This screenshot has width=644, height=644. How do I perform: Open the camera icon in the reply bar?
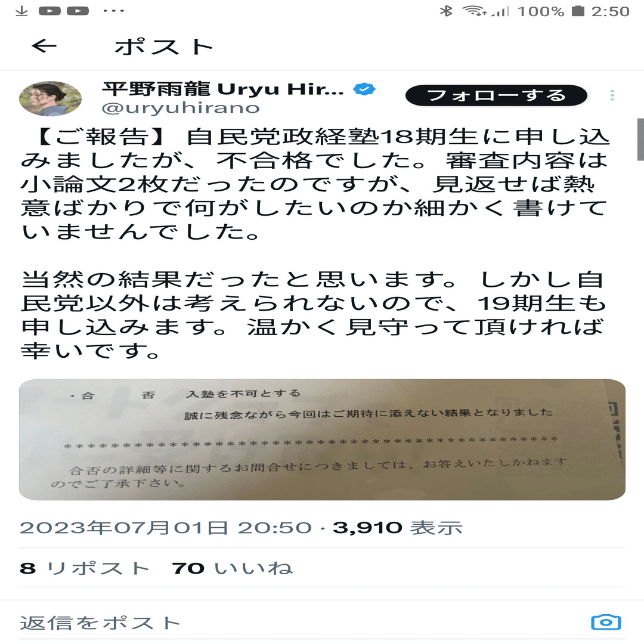pyautogui.click(x=606, y=622)
